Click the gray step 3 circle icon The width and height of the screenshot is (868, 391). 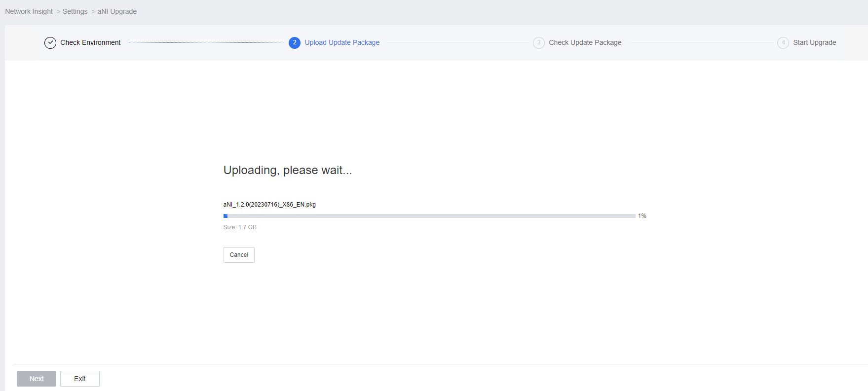538,43
